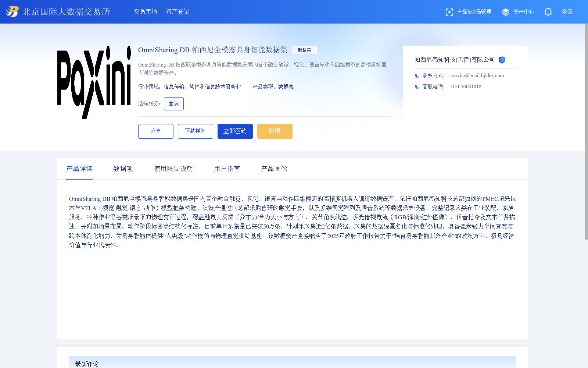The image size is (588, 368).
Task: Click the 最新评论 section header
Action: [x=87, y=364]
